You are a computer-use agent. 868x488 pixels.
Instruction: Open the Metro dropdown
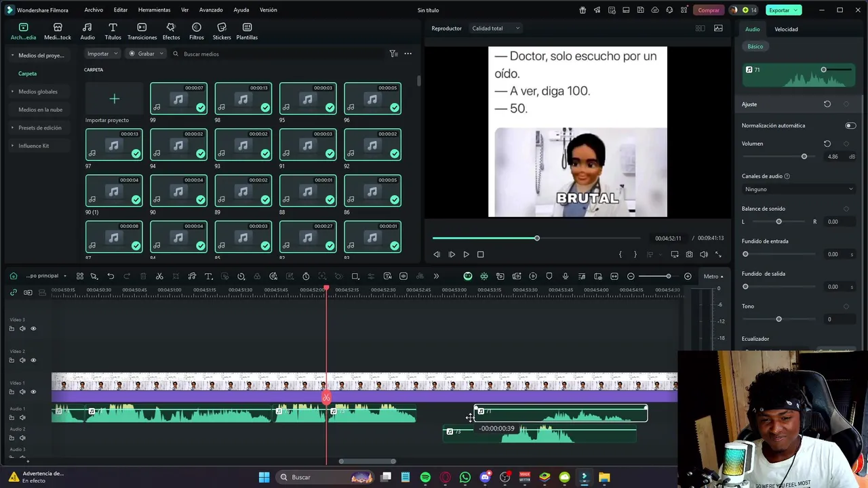pyautogui.click(x=713, y=277)
